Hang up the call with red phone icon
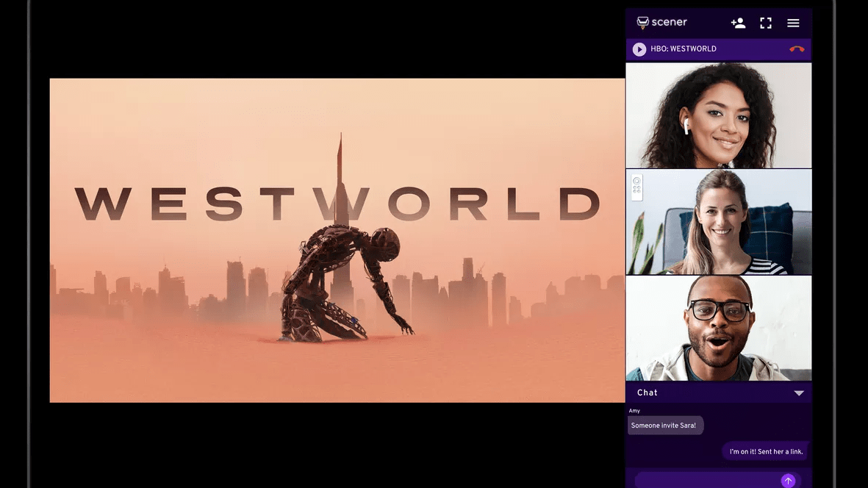Image resolution: width=868 pixels, height=488 pixels. click(x=797, y=49)
